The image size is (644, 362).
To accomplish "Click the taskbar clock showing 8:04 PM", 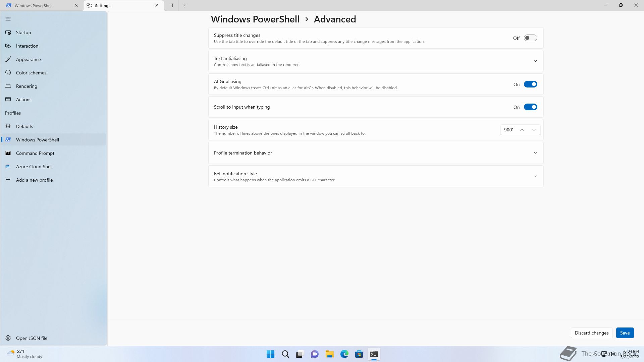I will 629,354.
